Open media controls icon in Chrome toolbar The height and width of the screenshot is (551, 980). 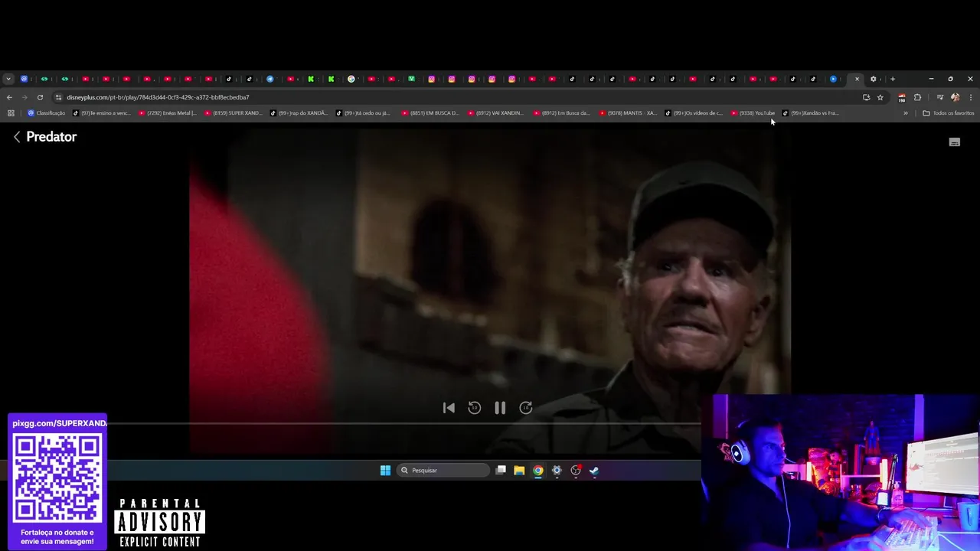pos(940,97)
